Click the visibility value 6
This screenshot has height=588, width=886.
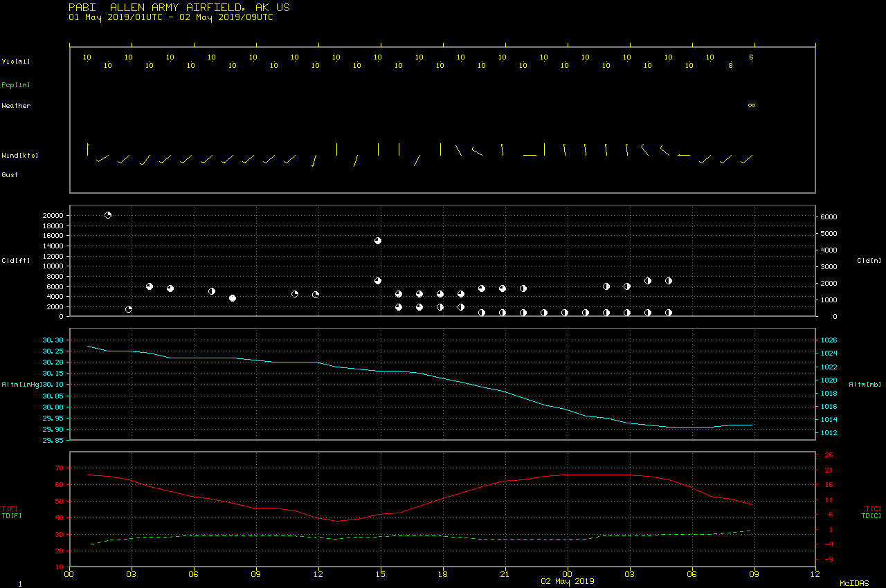pos(751,57)
